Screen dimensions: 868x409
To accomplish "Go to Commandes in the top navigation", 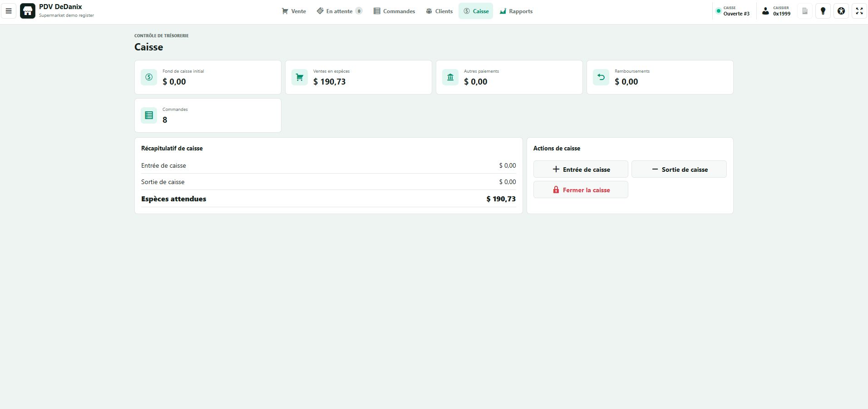I will click(394, 11).
